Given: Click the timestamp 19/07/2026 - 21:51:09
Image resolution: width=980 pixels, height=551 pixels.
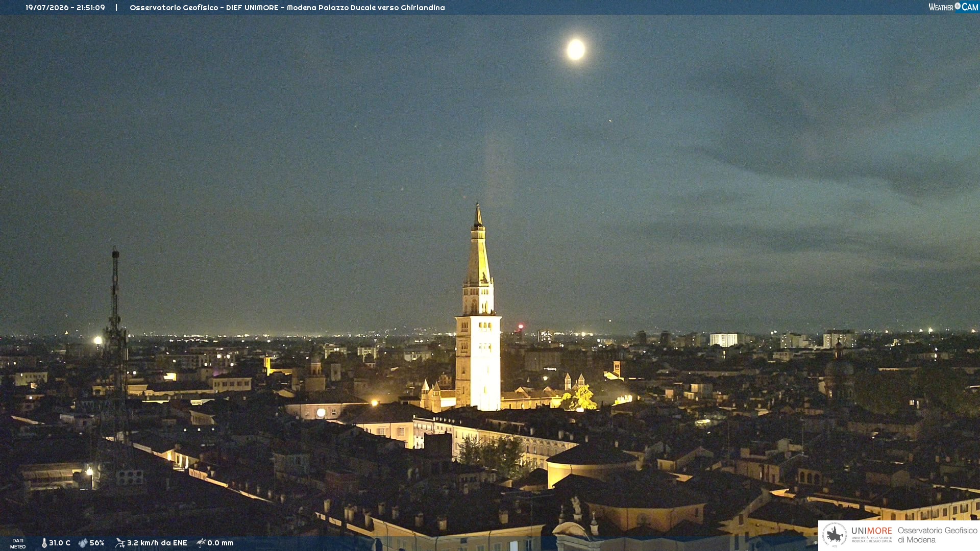Looking at the screenshot, I should pos(65,8).
